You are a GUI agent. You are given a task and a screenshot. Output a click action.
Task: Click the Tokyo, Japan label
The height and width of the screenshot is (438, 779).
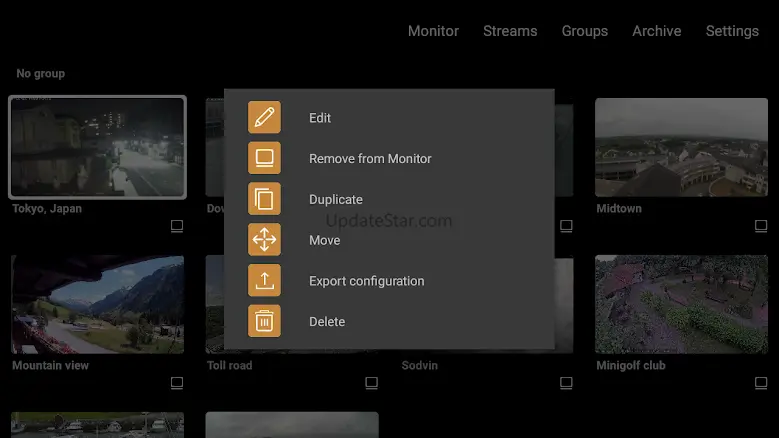coord(47,209)
